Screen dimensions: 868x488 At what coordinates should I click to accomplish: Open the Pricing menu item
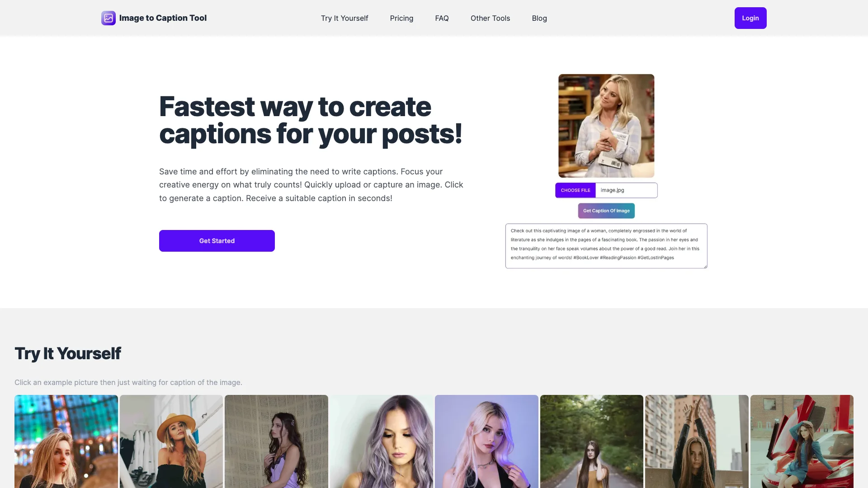402,18
